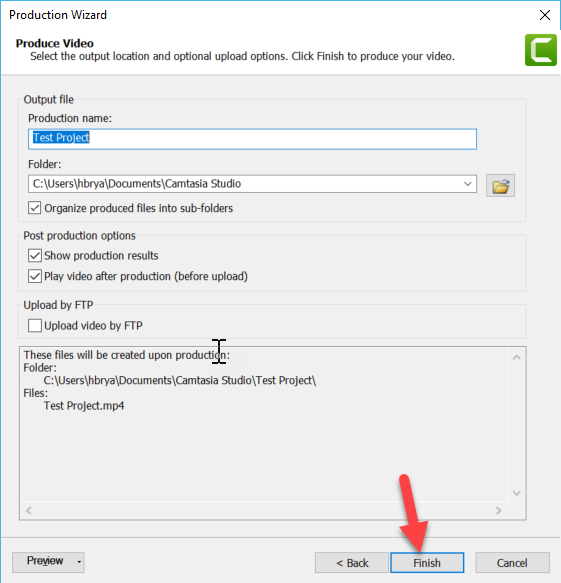The height and width of the screenshot is (583, 561).
Task: Click the browse folder icon
Action: pyautogui.click(x=500, y=186)
